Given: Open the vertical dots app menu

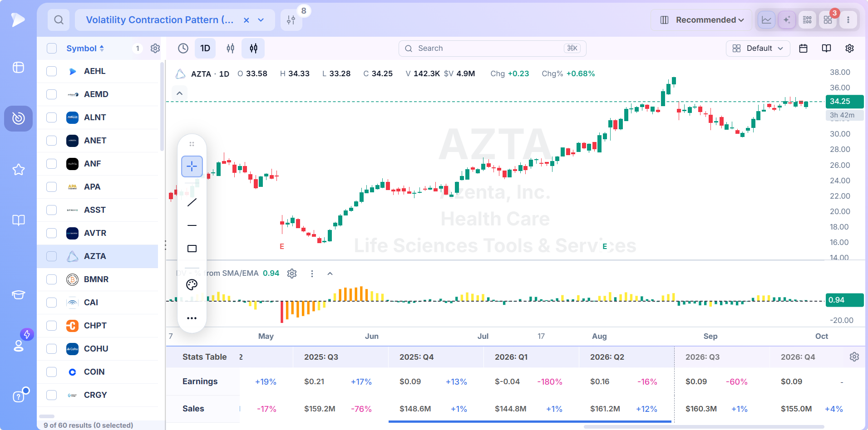Looking at the screenshot, I should (848, 20).
